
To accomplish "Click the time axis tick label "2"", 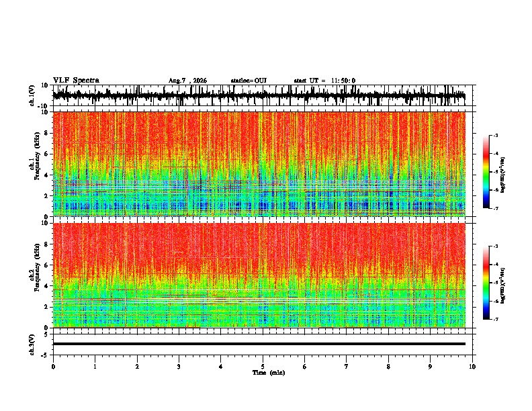I will tap(137, 367).
